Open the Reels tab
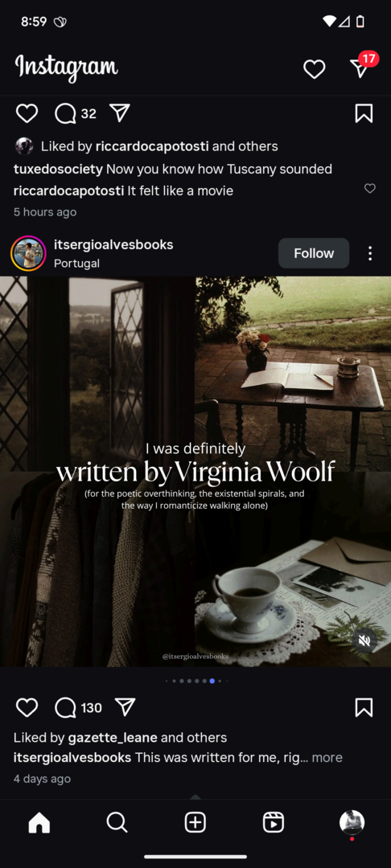This screenshot has width=391, height=868. [x=274, y=823]
